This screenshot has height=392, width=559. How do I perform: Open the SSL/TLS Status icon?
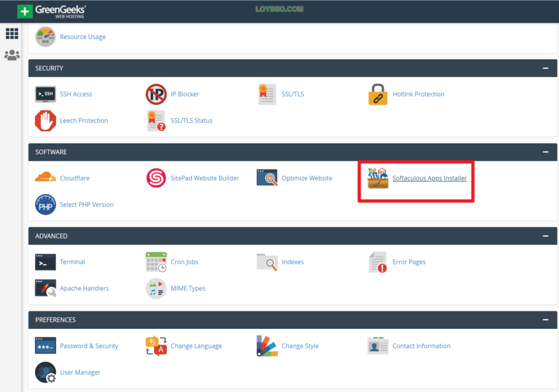[x=156, y=121]
